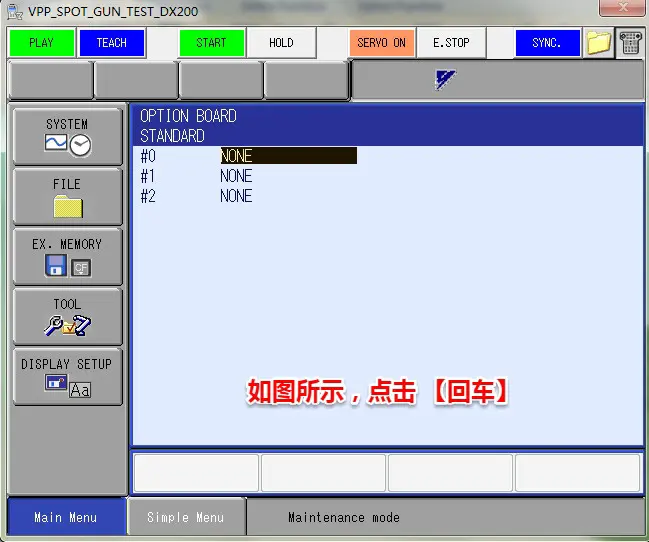Select the EX. MEMORY menu icon

[x=67, y=256]
